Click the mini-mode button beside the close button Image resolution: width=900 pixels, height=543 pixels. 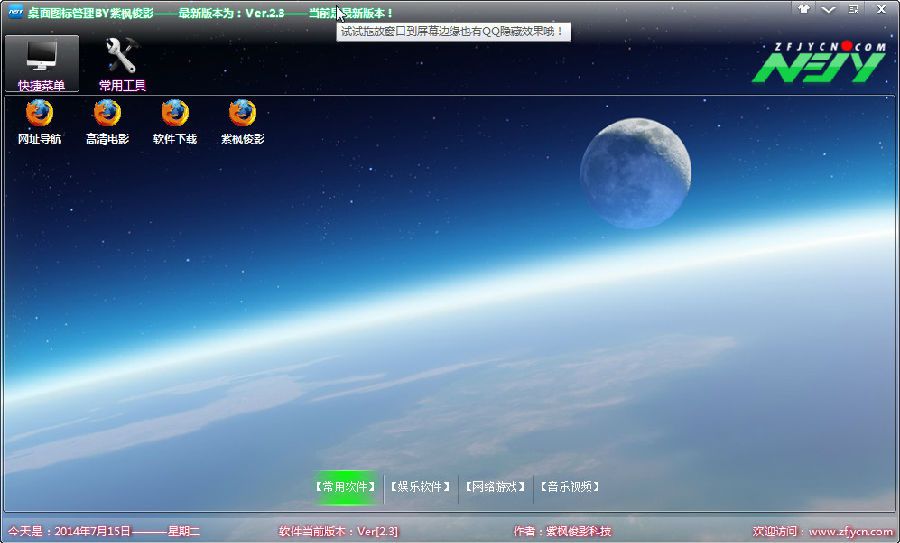(854, 9)
